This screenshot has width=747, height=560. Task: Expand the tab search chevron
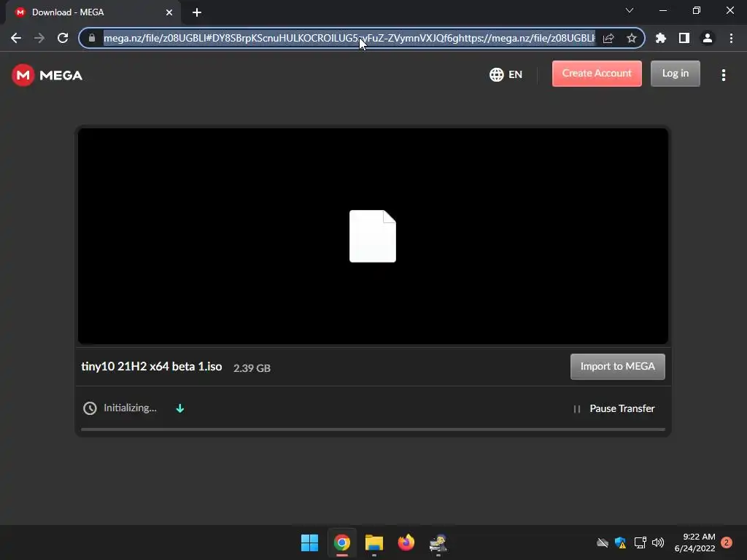click(630, 10)
